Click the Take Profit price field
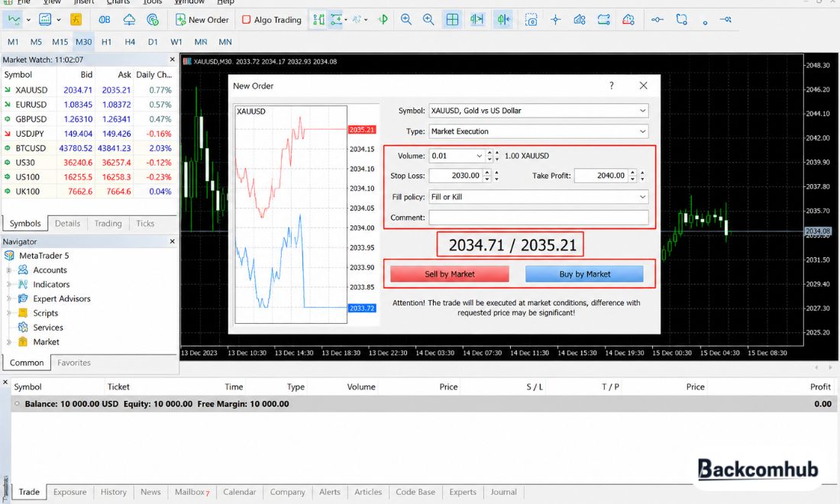 (601, 176)
